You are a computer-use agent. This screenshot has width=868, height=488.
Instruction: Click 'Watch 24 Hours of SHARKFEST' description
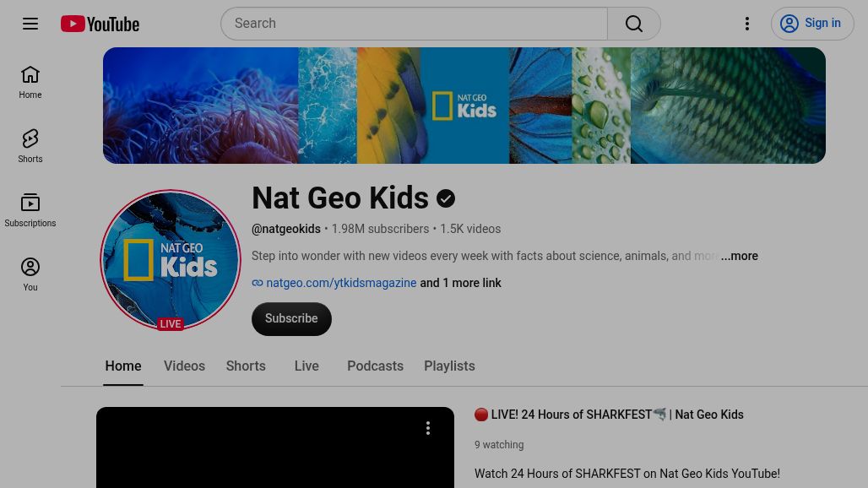(627, 474)
